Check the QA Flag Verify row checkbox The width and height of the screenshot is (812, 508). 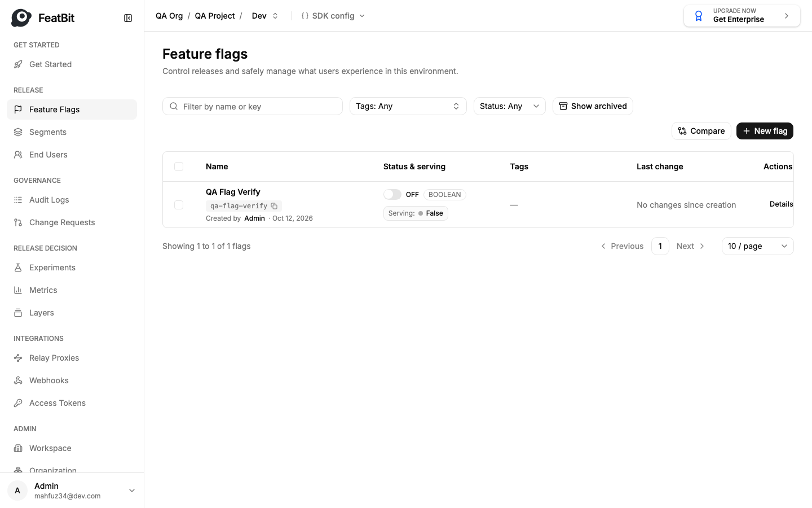click(x=179, y=205)
